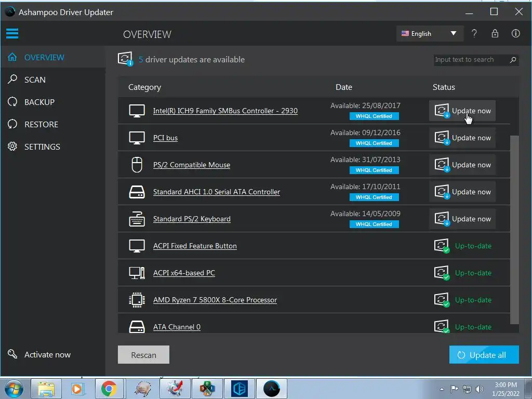Click up-to-date status icon for AMD Ryzen
This screenshot has height=399, width=532.
click(x=442, y=300)
